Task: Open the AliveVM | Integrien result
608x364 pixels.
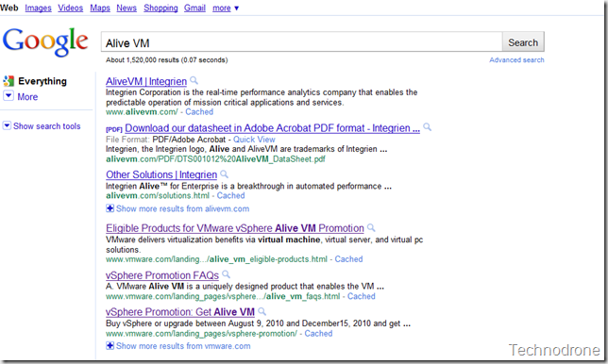Action: tap(146, 81)
